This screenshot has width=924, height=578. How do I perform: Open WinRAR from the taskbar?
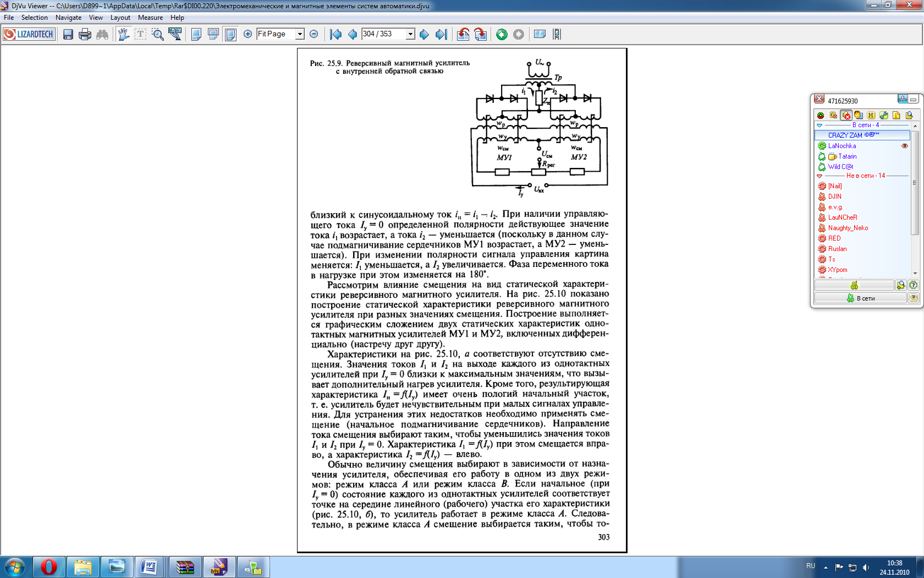point(185,567)
